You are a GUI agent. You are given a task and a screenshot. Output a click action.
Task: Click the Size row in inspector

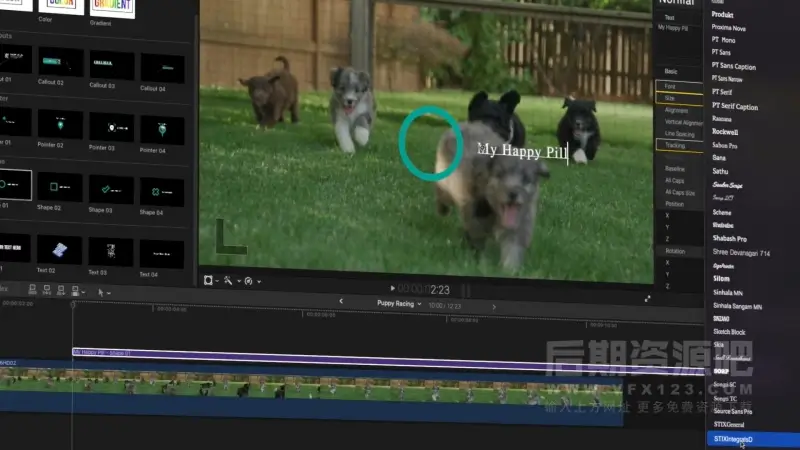point(679,98)
